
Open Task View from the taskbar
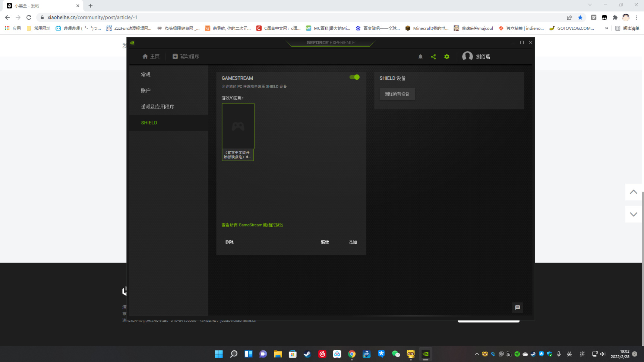click(x=249, y=354)
